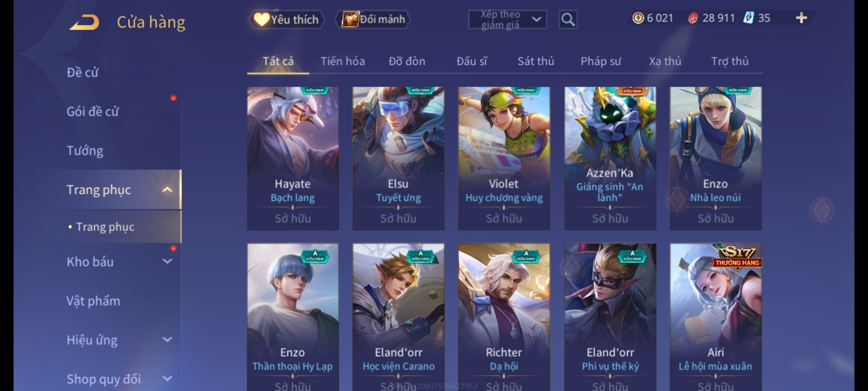Switch to the Tiến hóa tab
Image resolution: width=868 pixels, height=391 pixels.
(x=342, y=61)
